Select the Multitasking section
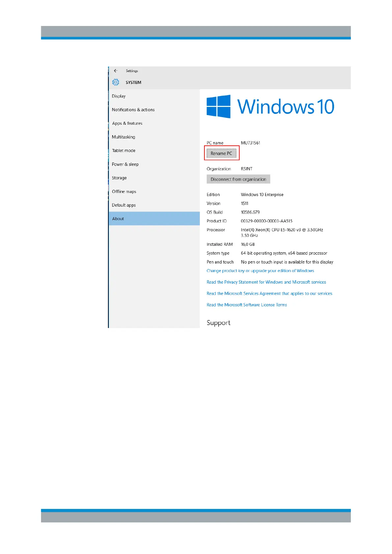The height and width of the screenshot is (554, 392). tap(154, 137)
